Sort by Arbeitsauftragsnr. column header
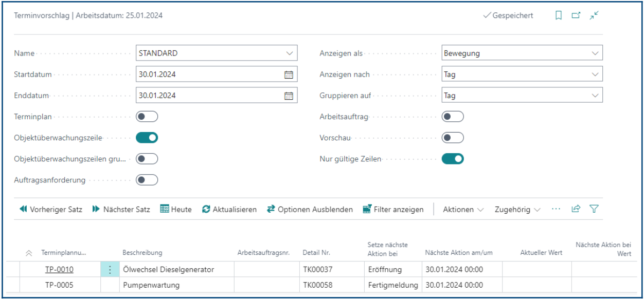This screenshot has height=299, width=644. pyautogui.click(x=263, y=253)
